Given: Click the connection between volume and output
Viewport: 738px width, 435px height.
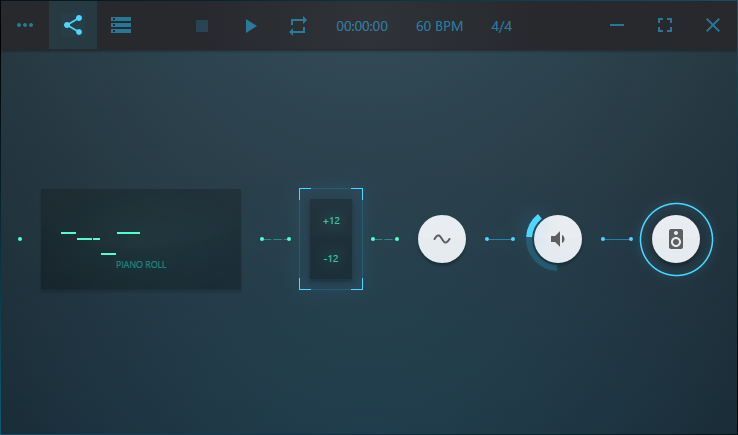Looking at the screenshot, I should [617, 239].
